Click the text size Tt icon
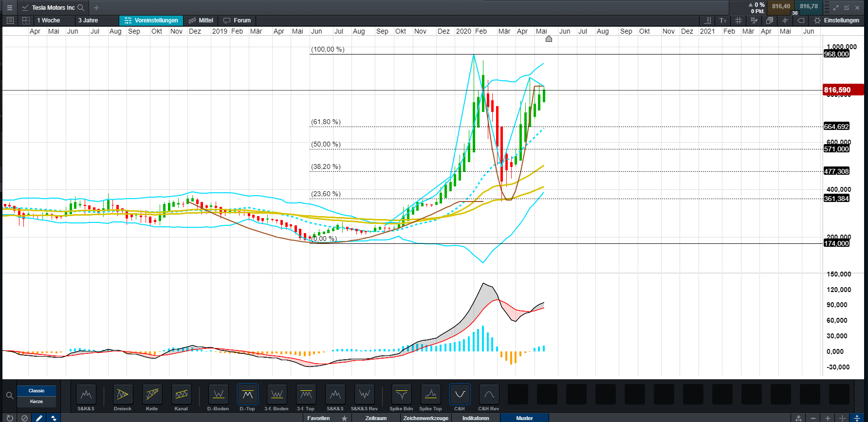Viewport: 868px width, 422px height. (x=723, y=20)
